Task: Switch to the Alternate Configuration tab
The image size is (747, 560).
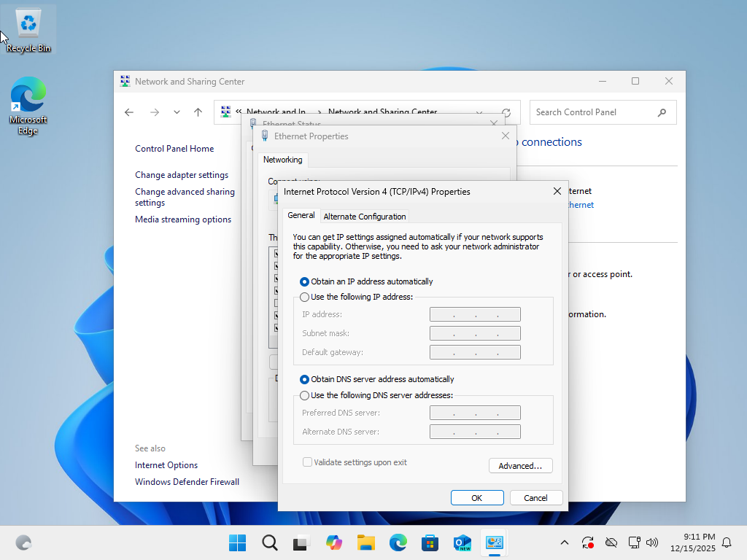Action: click(365, 217)
